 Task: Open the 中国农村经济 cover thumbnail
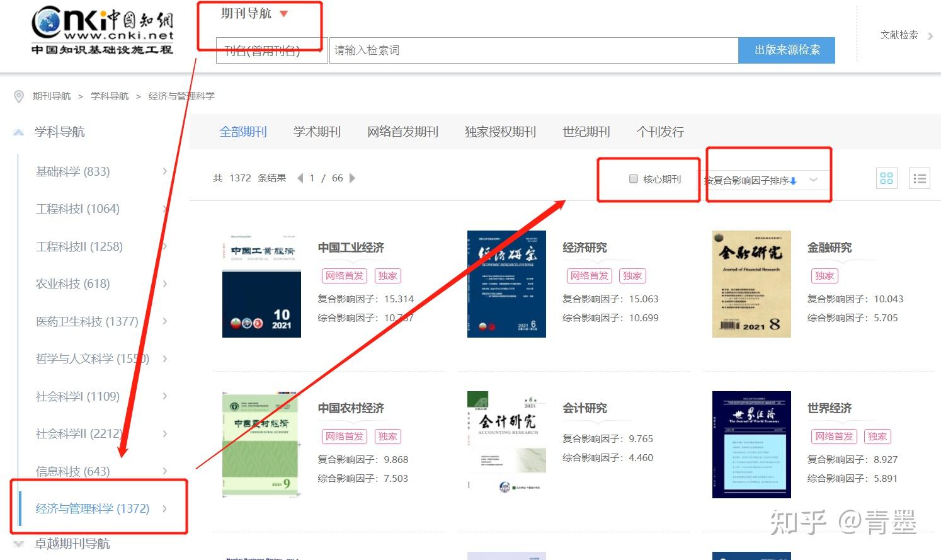point(260,445)
